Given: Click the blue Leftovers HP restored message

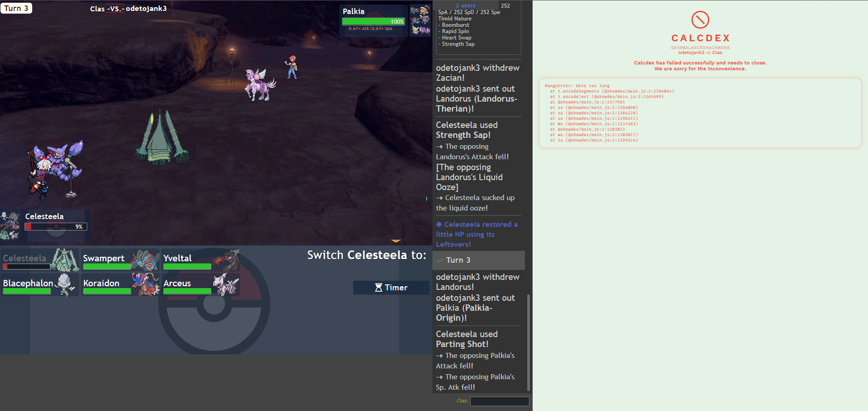Looking at the screenshot, I should tap(476, 234).
